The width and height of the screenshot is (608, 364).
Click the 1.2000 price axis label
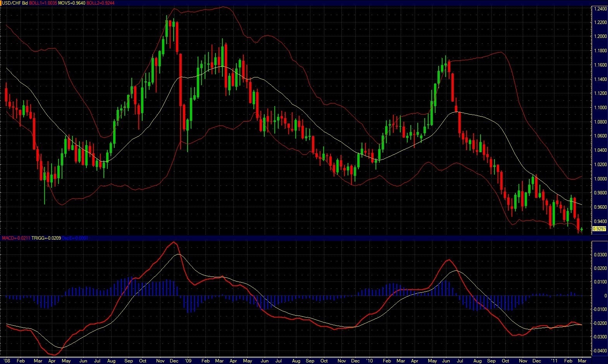coord(600,37)
